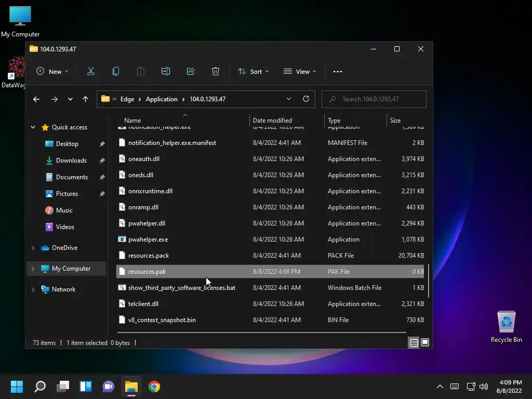
Task: Select notification_helper.exe.manifest file
Action: pyautogui.click(x=270, y=143)
